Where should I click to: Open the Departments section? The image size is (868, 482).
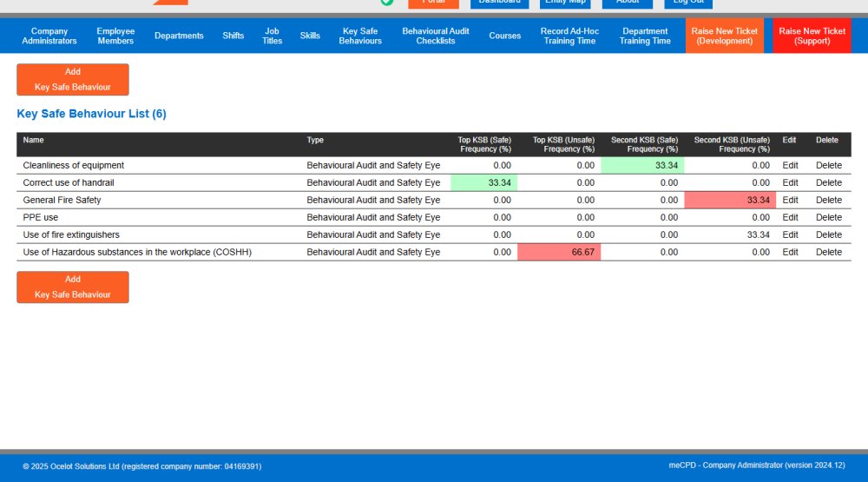[x=179, y=36]
